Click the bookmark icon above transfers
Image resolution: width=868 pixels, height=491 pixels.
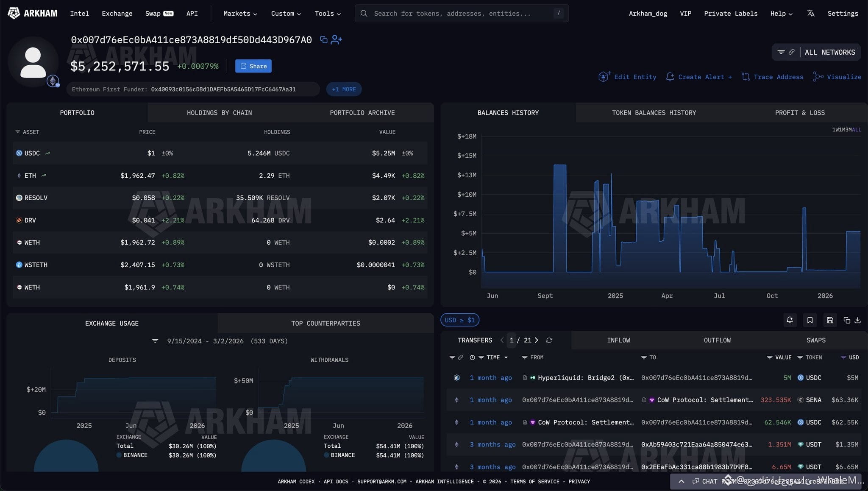(810, 320)
